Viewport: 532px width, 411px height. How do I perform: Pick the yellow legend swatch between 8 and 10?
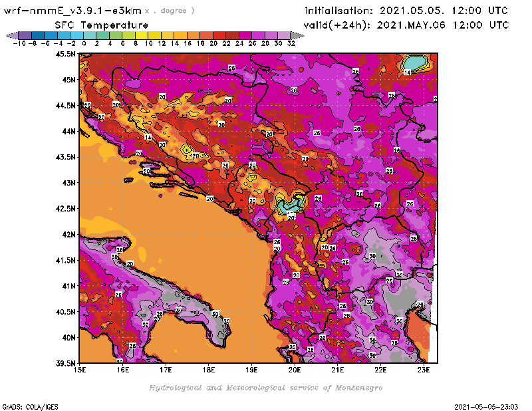142,35
